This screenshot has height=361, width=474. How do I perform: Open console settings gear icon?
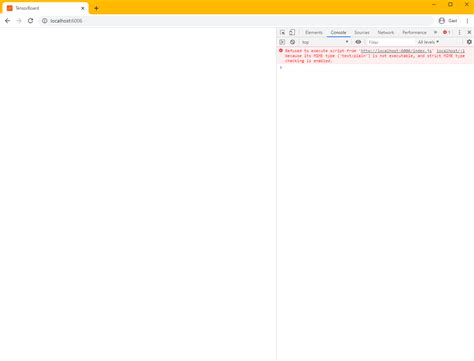click(x=469, y=42)
